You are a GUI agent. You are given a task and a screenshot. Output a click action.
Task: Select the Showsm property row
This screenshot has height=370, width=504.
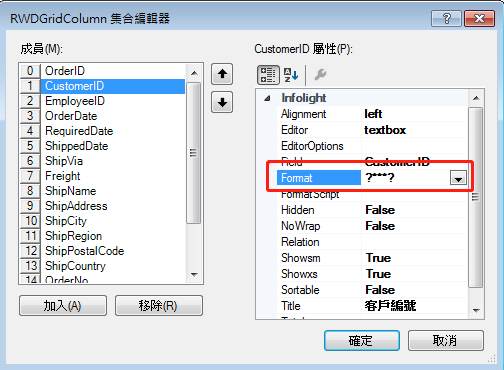tap(372, 258)
